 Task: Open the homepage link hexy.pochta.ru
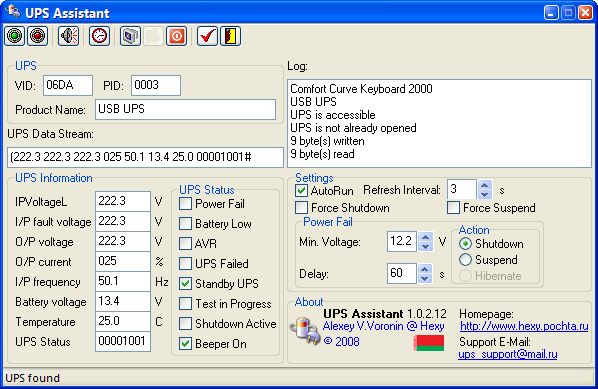coord(524,326)
